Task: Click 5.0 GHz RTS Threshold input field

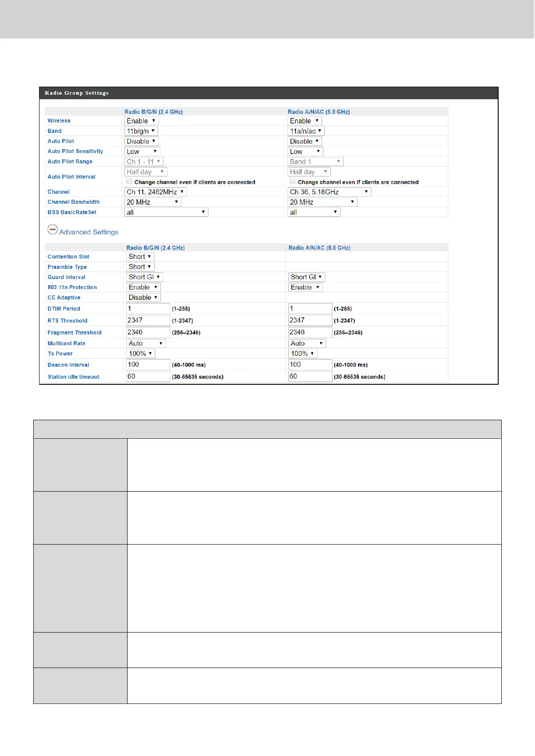Action: point(310,321)
